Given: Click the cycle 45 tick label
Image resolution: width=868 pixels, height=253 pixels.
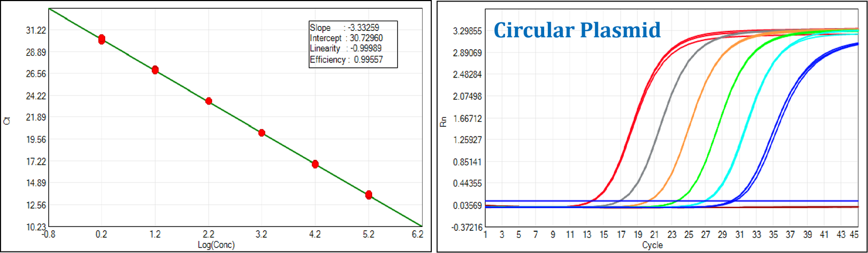Looking at the screenshot, I should pyautogui.click(x=854, y=235).
